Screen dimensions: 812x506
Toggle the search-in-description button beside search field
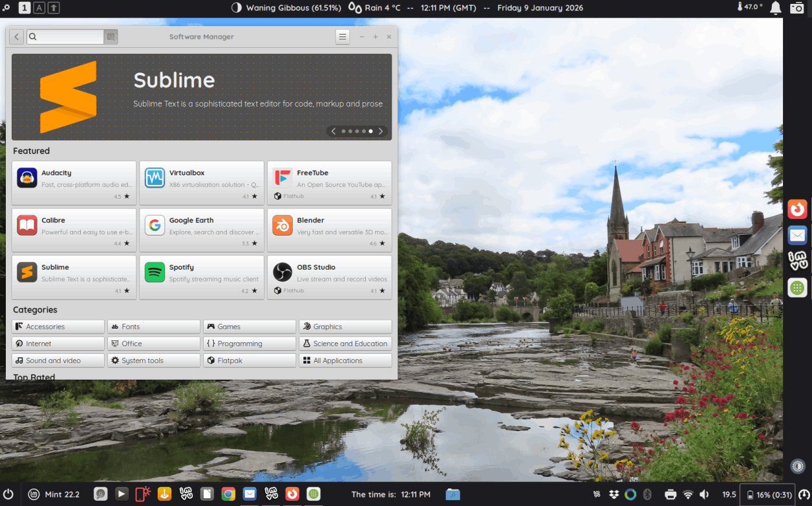point(111,37)
